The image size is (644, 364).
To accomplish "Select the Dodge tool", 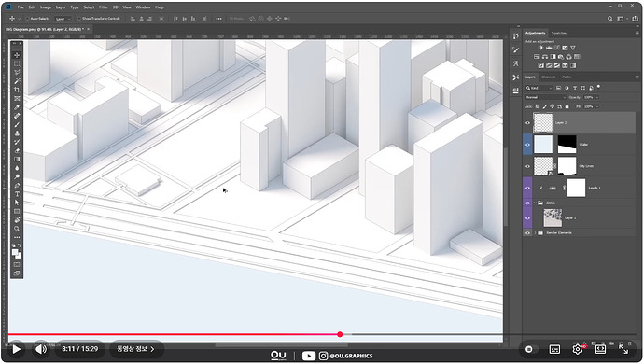I will [17, 176].
